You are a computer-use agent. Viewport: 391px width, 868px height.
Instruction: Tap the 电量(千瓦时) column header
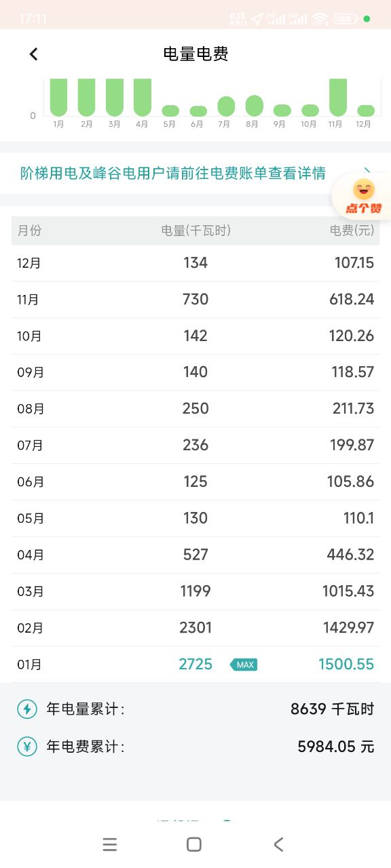(196, 231)
